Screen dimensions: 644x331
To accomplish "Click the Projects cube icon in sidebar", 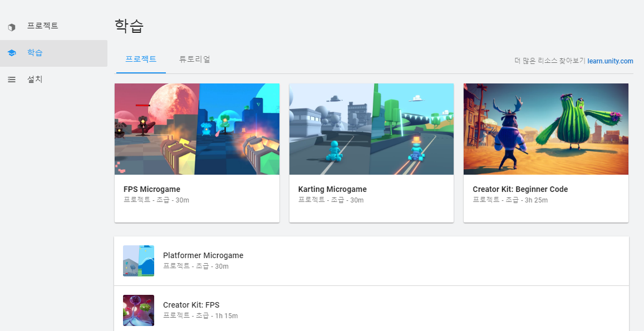I will (x=12, y=27).
